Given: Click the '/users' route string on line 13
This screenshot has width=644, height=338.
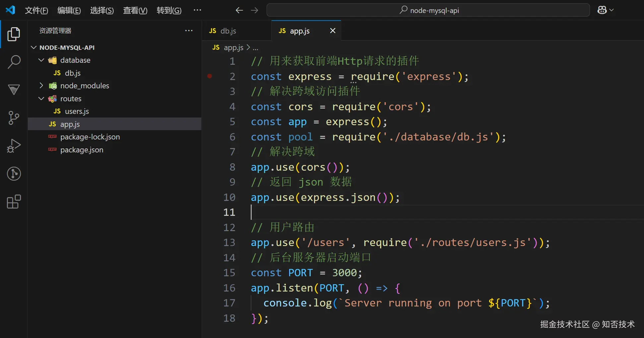Looking at the screenshot, I should click(x=326, y=243).
